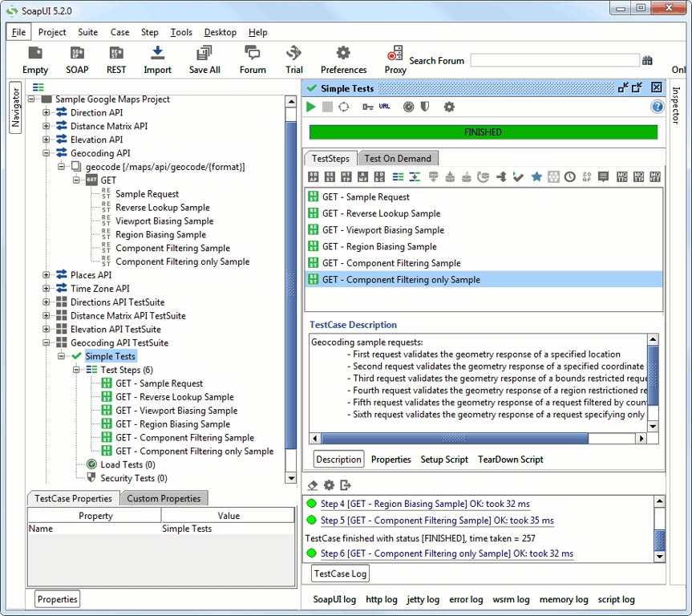Image resolution: width=692 pixels, height=616 pixels.
Task: Click the green FINISHED progress bar
Action: [x=484, y=132]
